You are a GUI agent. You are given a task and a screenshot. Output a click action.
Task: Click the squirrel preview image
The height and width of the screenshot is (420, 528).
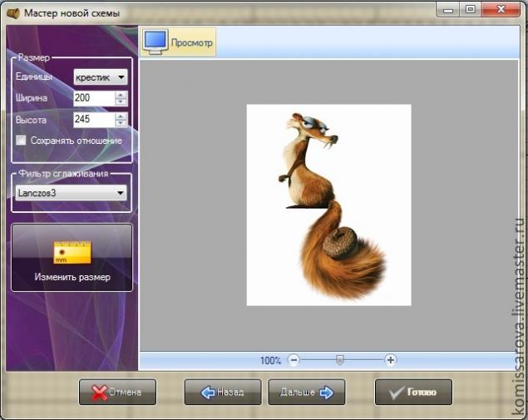coord(328,205)
